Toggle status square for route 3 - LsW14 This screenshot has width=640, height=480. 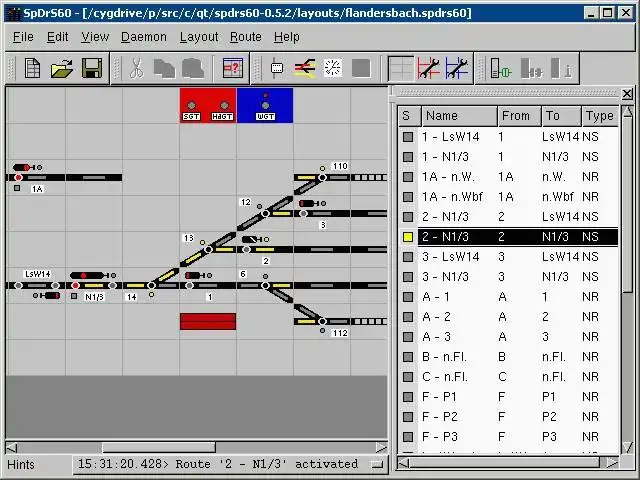[x=408, y=257]
